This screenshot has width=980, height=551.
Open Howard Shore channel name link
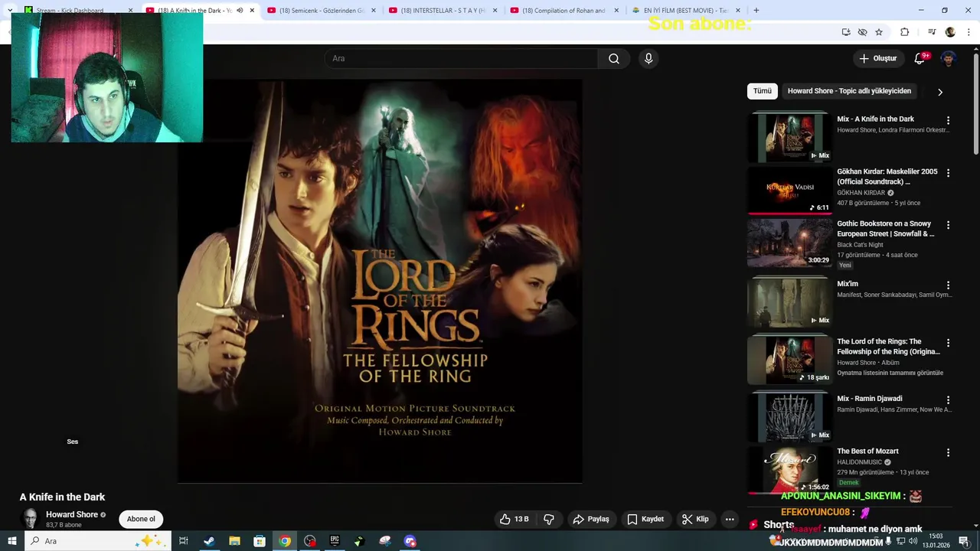(x=71, y=514)
